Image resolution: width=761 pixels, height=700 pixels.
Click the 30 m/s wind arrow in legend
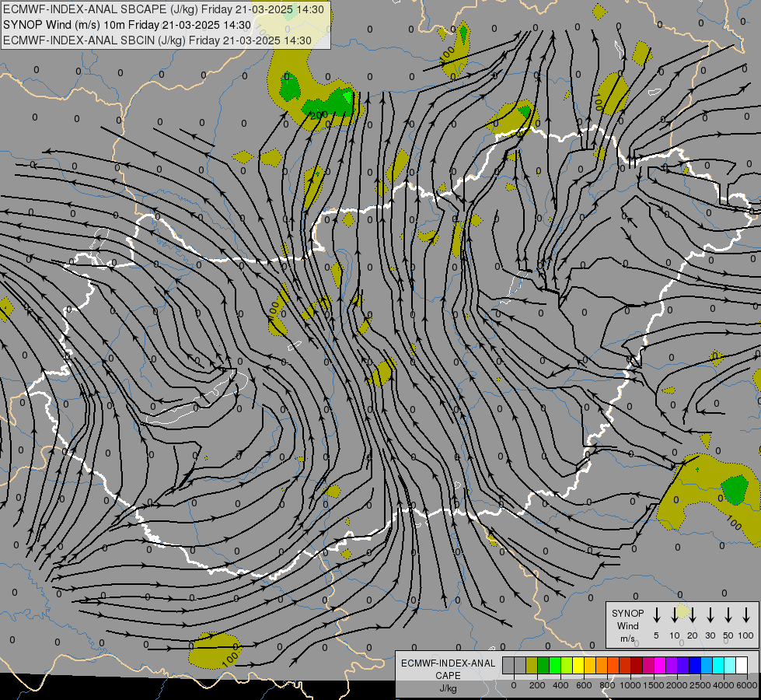tap(710, 615)
